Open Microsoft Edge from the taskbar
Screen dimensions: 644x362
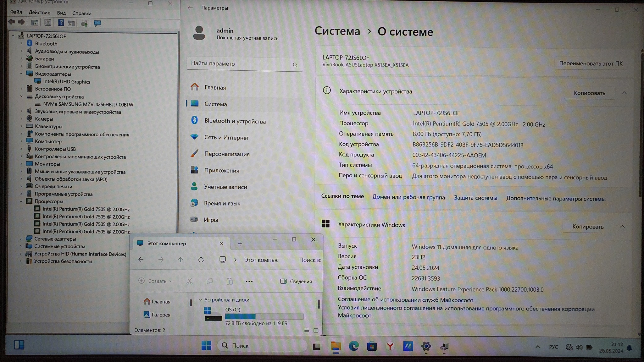[354, 346]
